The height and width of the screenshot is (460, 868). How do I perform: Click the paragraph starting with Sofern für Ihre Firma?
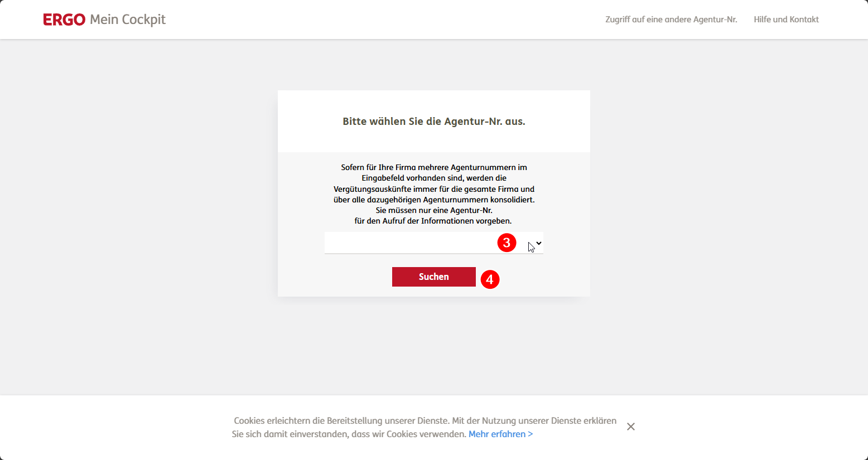434,194
